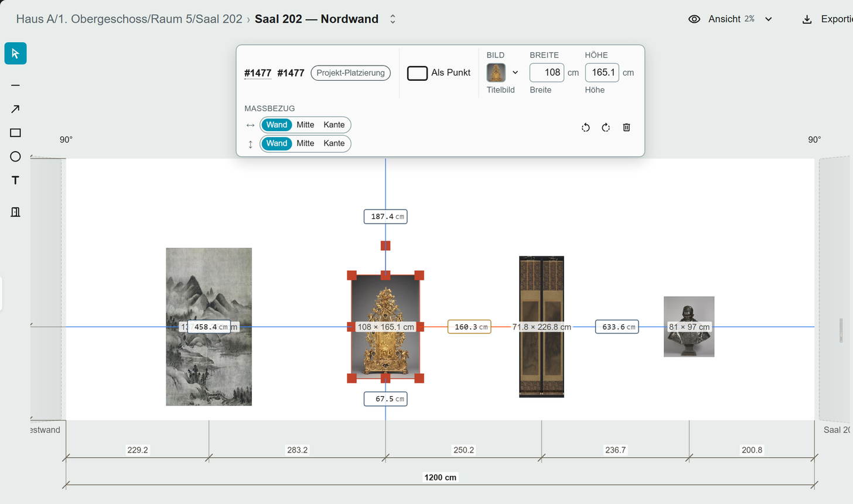
Task: Rotate the artwork clockwise
Action: coord(606,128)
